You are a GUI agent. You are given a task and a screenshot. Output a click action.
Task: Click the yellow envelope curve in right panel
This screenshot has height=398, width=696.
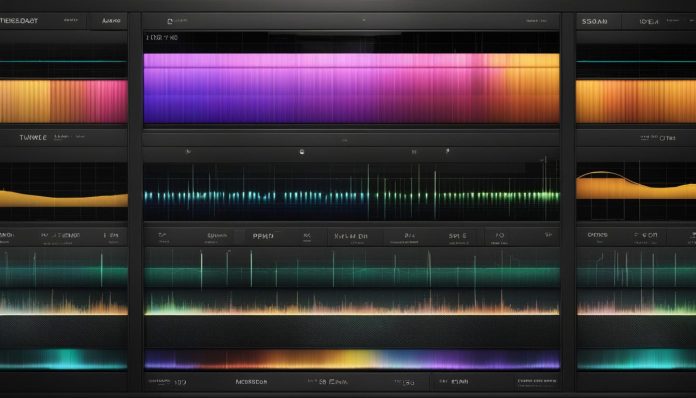[x=636, y=185]
